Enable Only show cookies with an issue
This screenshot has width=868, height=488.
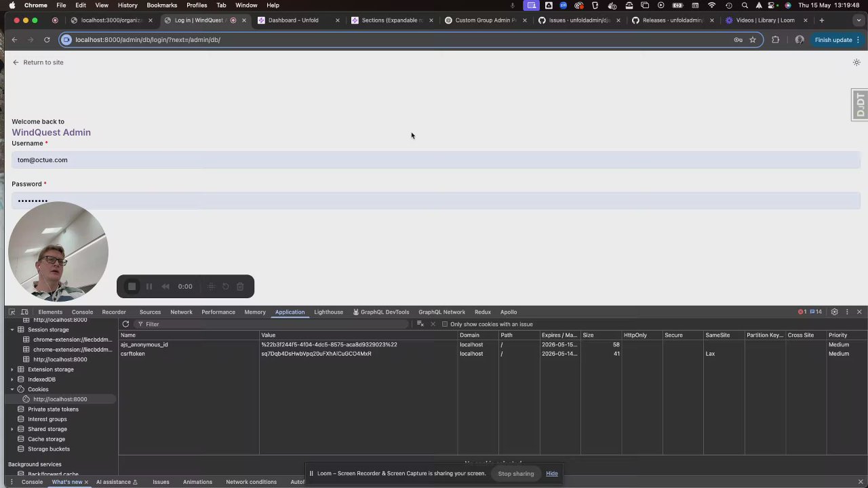pyautogui.click(x=445, y=324)
